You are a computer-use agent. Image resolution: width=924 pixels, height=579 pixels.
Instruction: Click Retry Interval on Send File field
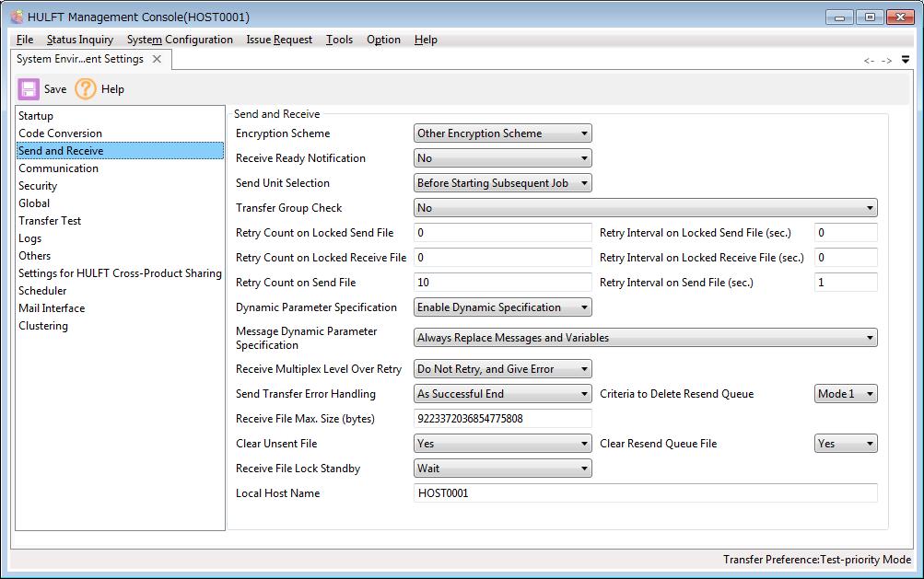pos(846,283)
